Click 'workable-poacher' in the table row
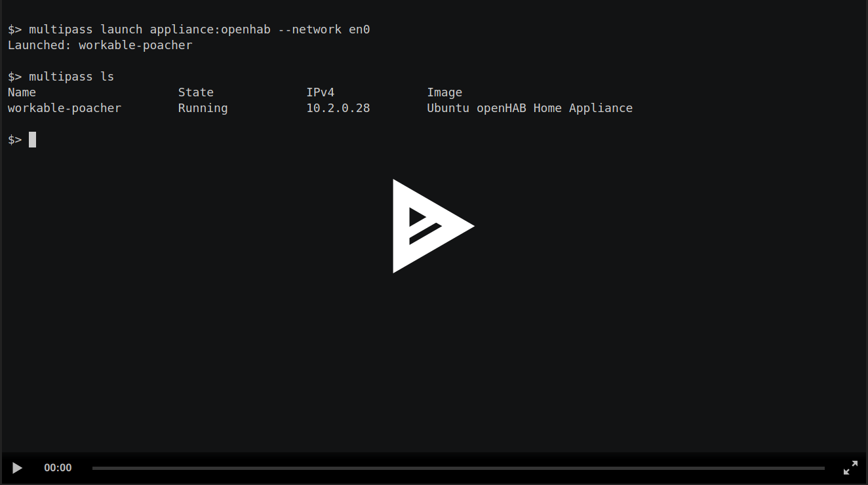 pos(64,108)
